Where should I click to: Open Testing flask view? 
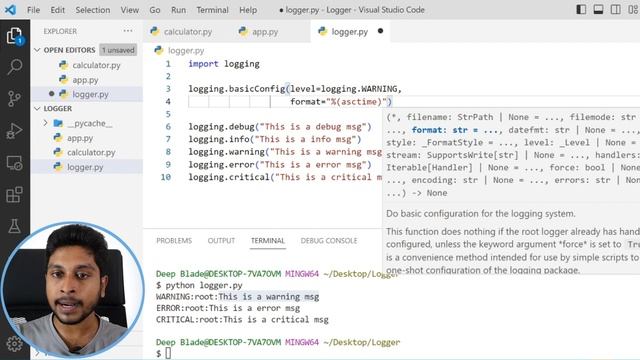[x=15, y=226]
